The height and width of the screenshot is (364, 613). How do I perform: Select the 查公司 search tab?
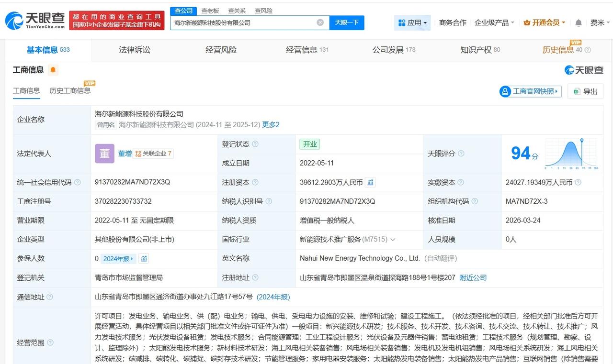[183, 11]
